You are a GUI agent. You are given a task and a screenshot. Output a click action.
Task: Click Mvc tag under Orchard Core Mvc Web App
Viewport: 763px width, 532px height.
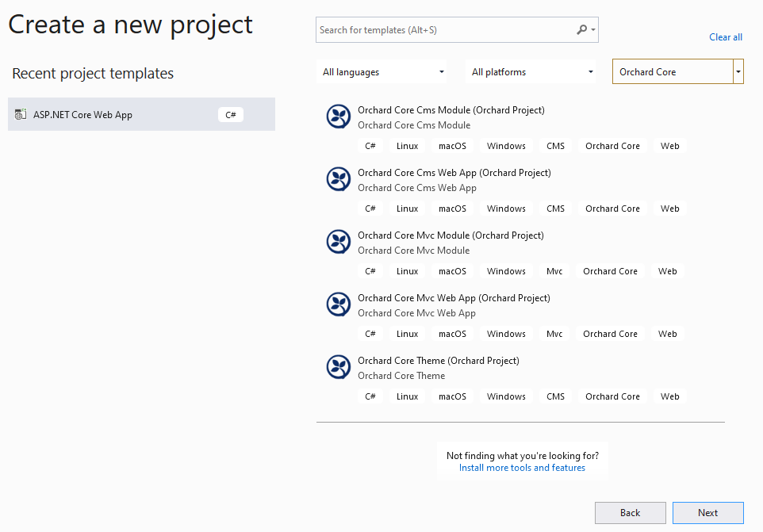point(554,334)
